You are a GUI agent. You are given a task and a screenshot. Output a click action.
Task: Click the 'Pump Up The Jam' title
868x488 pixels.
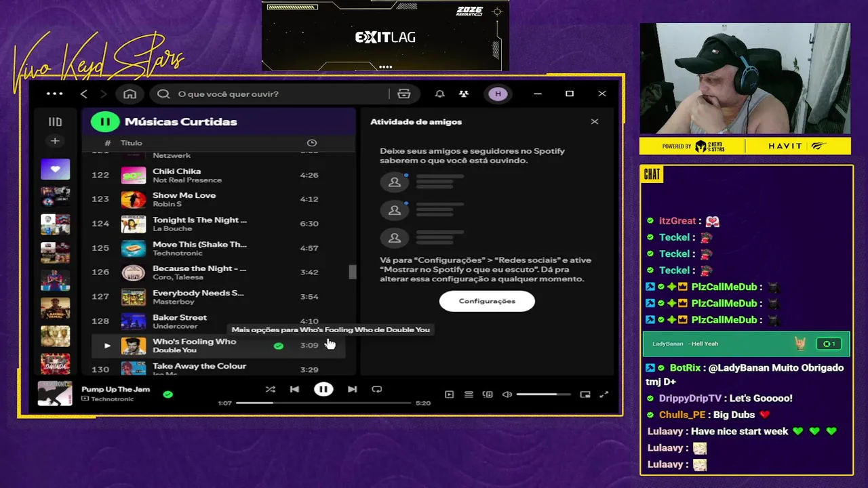pyautogui.click(x=115, y=389)
